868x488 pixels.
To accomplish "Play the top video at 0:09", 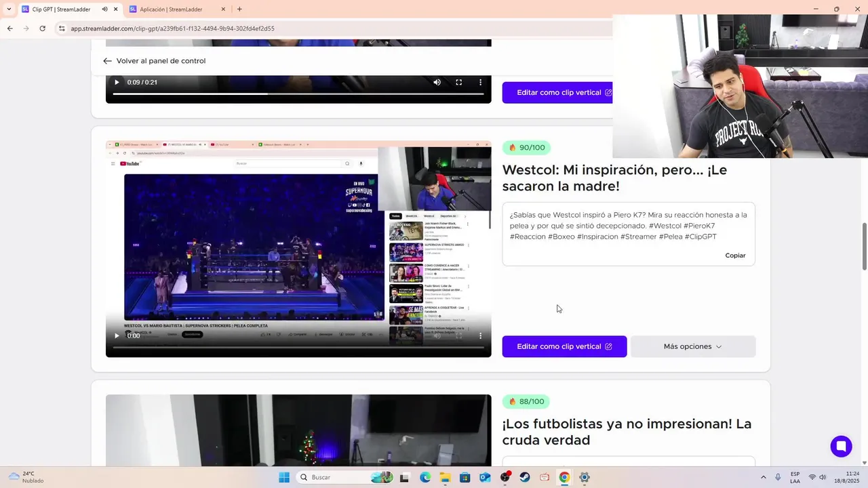I will tap(117, 82).
